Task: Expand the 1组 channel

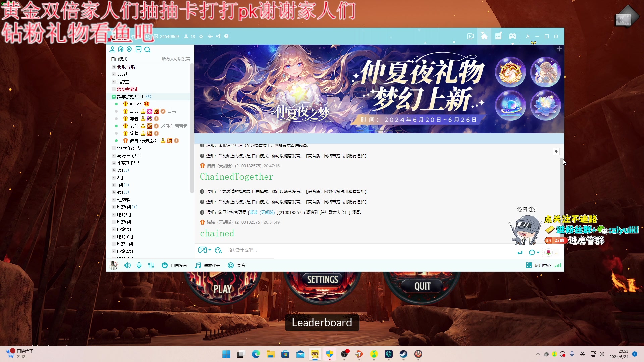Action: (114, 170)
